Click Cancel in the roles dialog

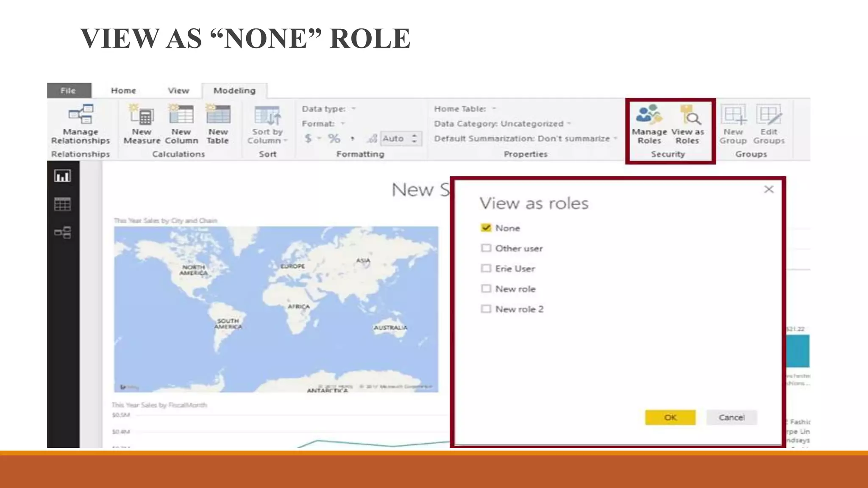732,417
